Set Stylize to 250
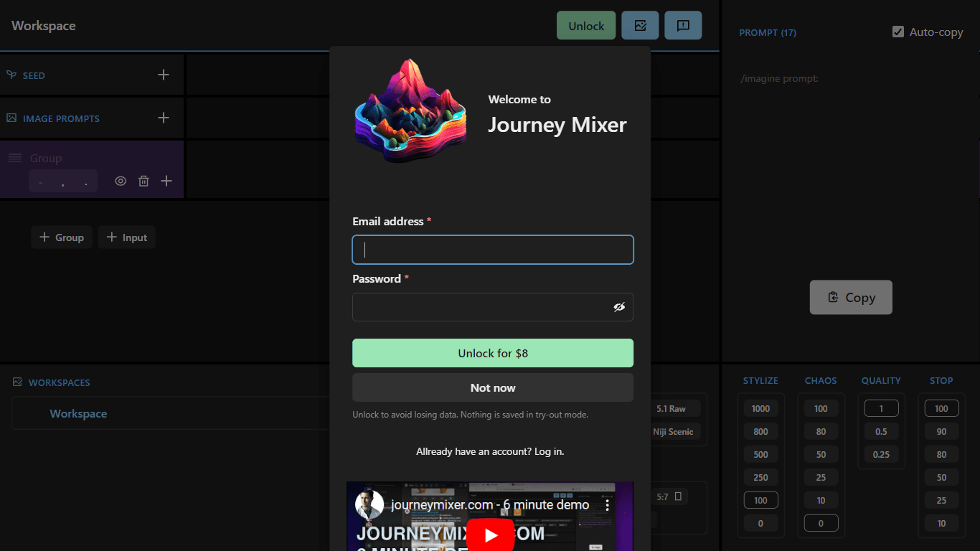This screenshot has width=980, height=551. tap(760, 478)
